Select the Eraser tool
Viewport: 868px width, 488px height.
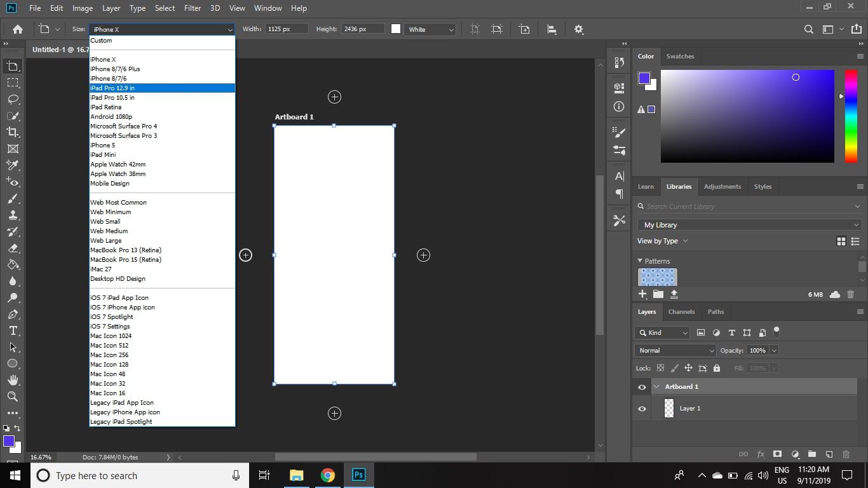(12, 248)
